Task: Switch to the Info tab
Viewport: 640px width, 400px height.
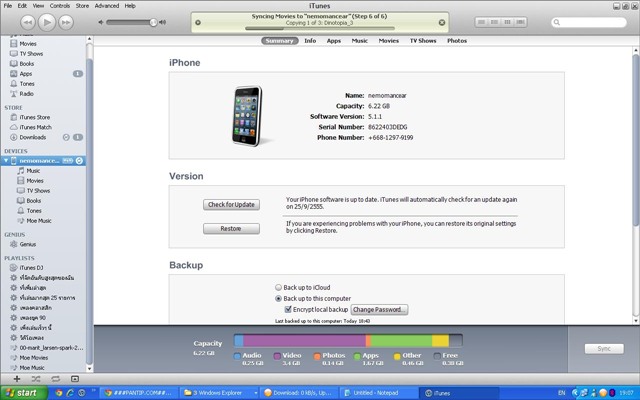Action: tap(310, 41)
